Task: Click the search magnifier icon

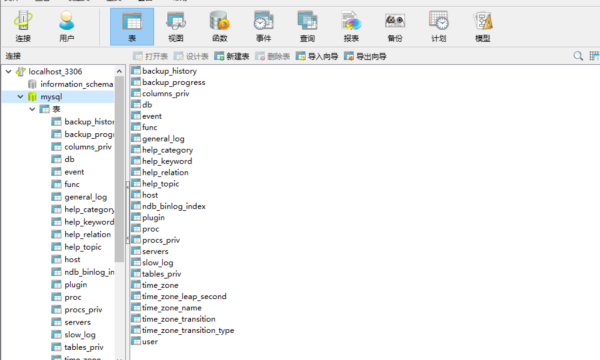Action: 578,56
